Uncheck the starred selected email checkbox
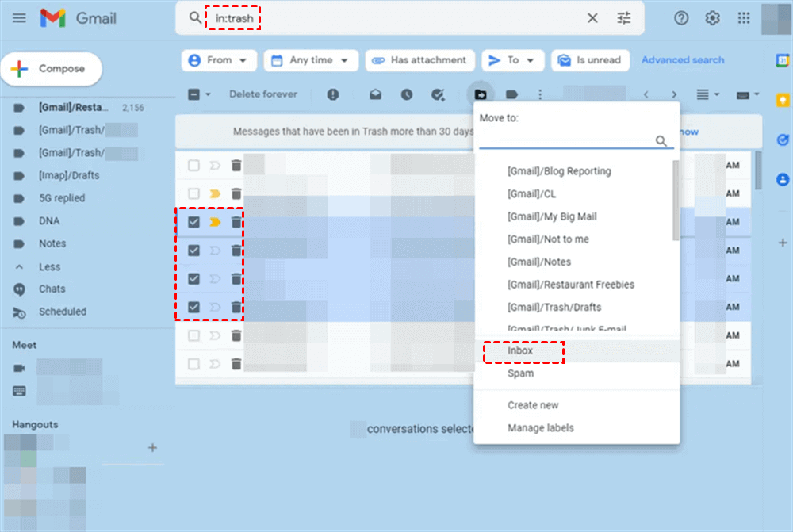 coord(193,223)
